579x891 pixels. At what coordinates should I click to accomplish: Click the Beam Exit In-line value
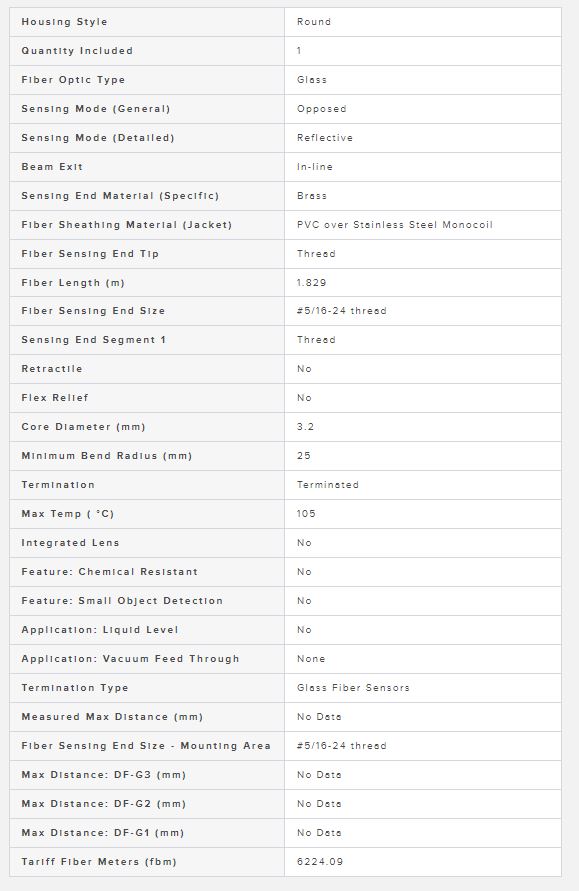315,166
